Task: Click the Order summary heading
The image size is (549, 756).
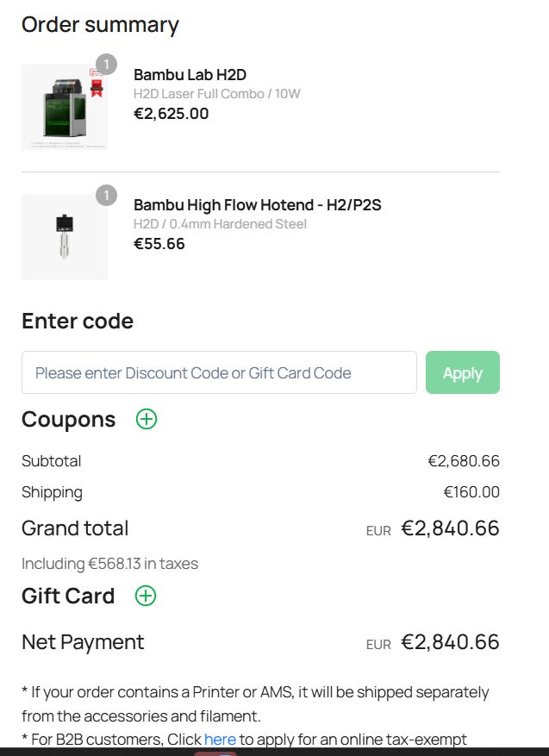Action: tap(100, 24)
